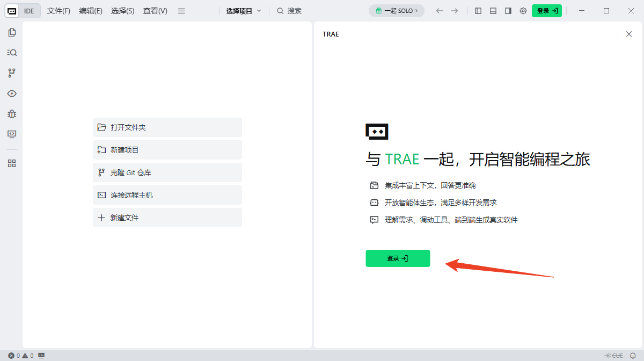Click the eye-shaped sidebar icon
The width and height of the screenshot is (644, 361).
pos(11,93)
